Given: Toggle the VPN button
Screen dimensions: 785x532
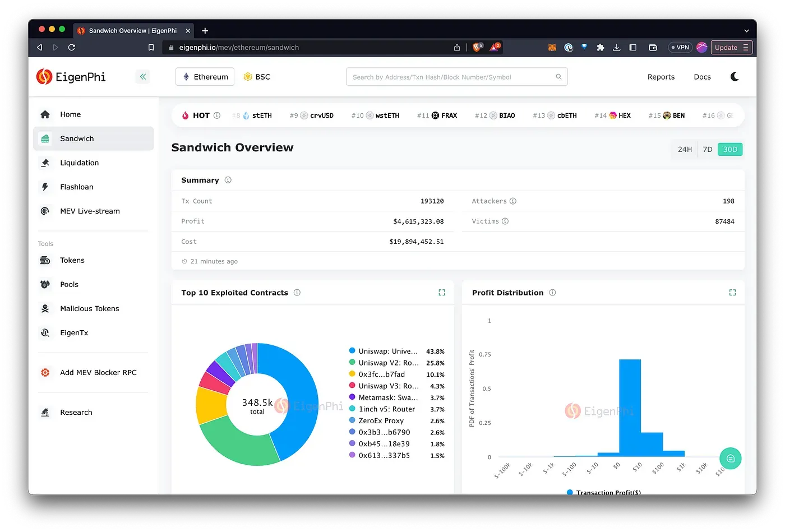Looking at the screenshot, I should pos(681,48).
